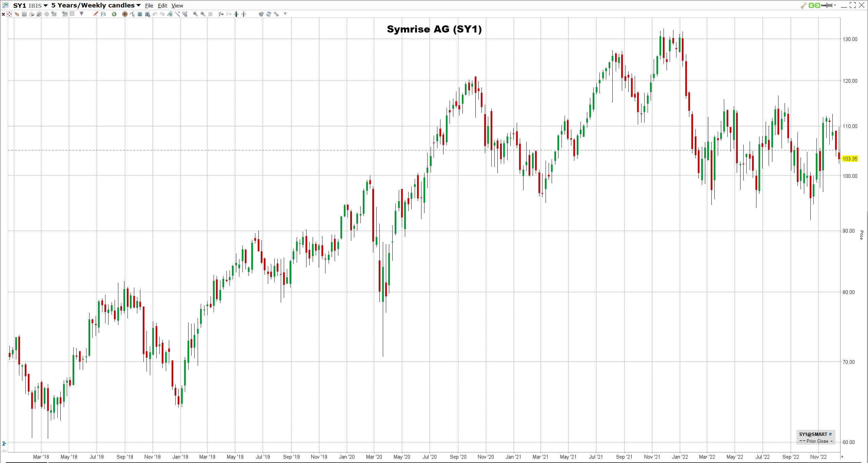Toggle the pushpin pin-window icon
The image size is (868, 463).
coord(827,5)
